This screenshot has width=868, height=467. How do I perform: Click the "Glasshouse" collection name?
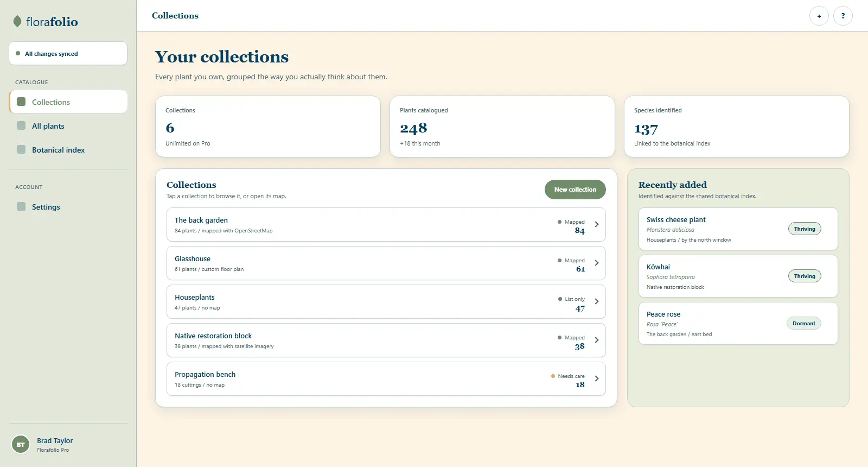(193, 258)
